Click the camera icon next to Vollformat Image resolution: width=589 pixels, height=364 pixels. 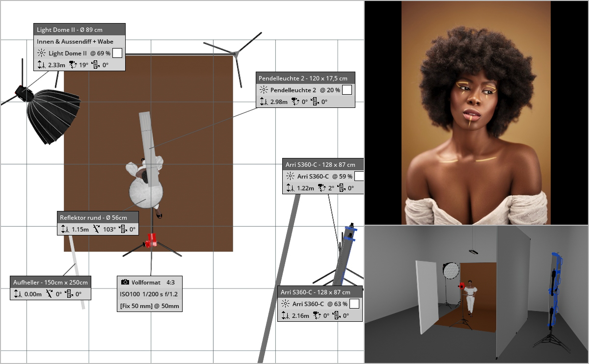pos(125,283)
